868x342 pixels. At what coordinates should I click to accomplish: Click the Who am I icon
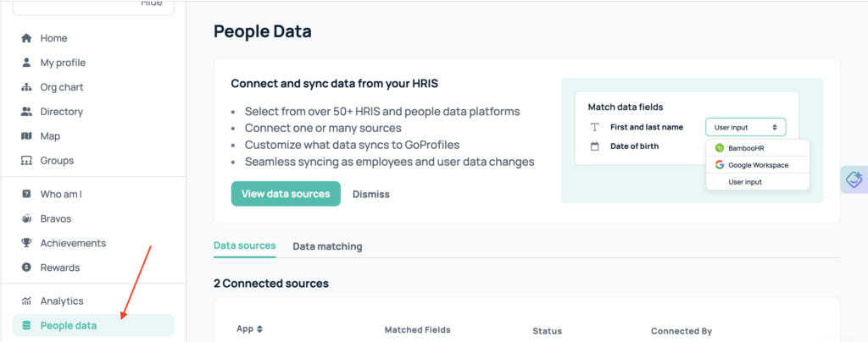(x=26, y=194)
